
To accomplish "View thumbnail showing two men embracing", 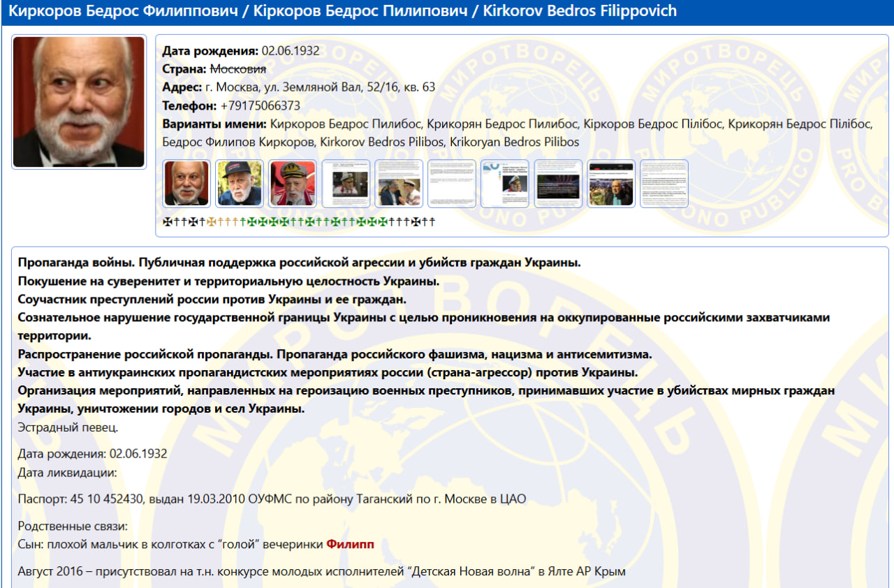I will [399, 184].
